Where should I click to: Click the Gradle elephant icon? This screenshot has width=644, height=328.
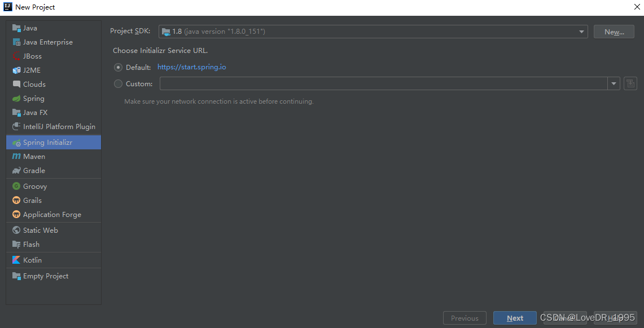point(16,171)
